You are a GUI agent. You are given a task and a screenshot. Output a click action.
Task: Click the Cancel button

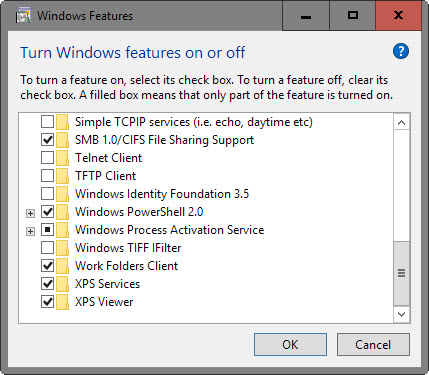pos(373,345)
